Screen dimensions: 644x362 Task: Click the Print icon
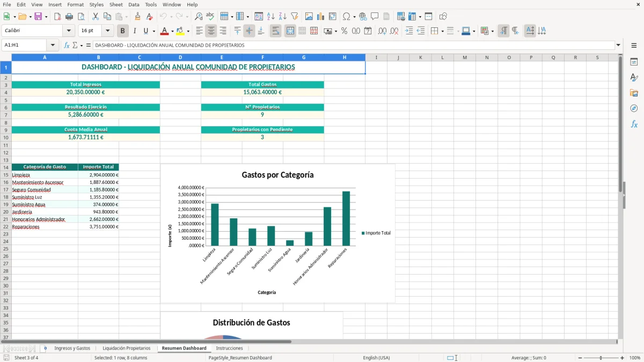pos(69,17)
